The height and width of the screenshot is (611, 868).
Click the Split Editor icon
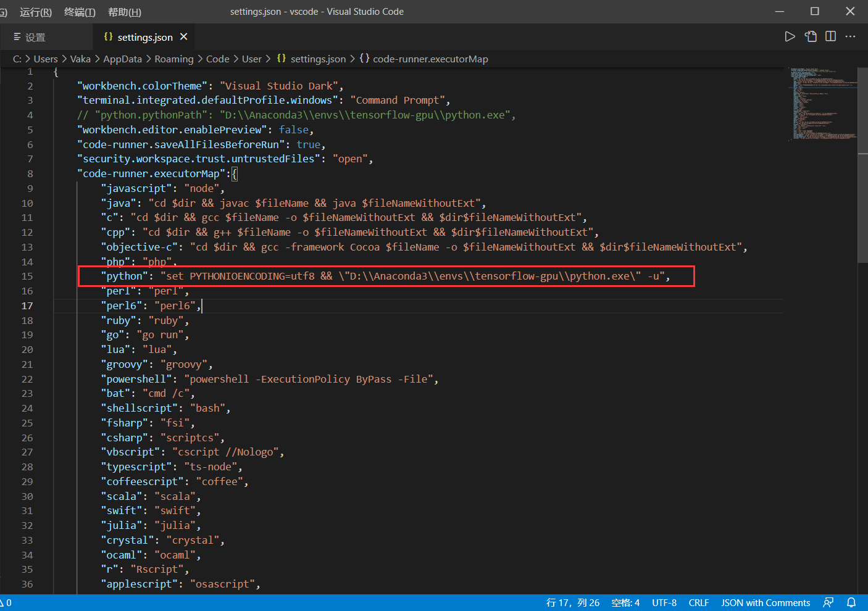(x=830, y=36)
